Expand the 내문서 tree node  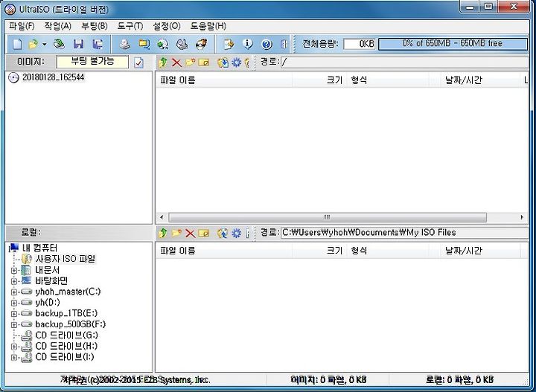[14, 271]
